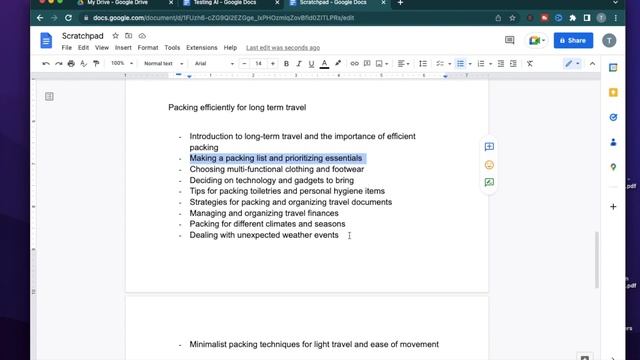
Task: Click the vertical document scrollbar
Action: [x=597, y=260]
